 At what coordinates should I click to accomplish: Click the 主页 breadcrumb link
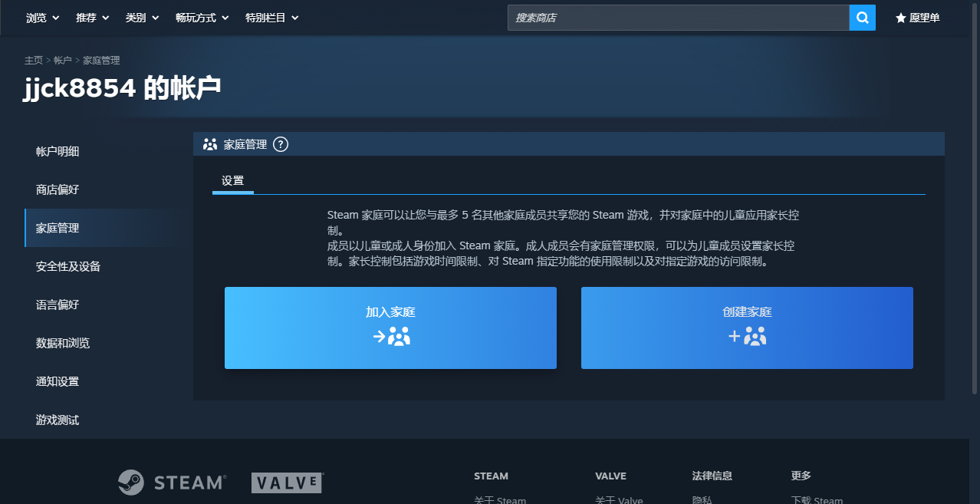(x=34, y=60)
